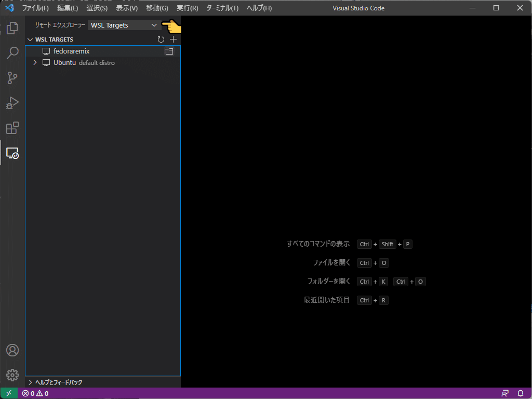Open the ファイル(F) menu

coord(35,8)
